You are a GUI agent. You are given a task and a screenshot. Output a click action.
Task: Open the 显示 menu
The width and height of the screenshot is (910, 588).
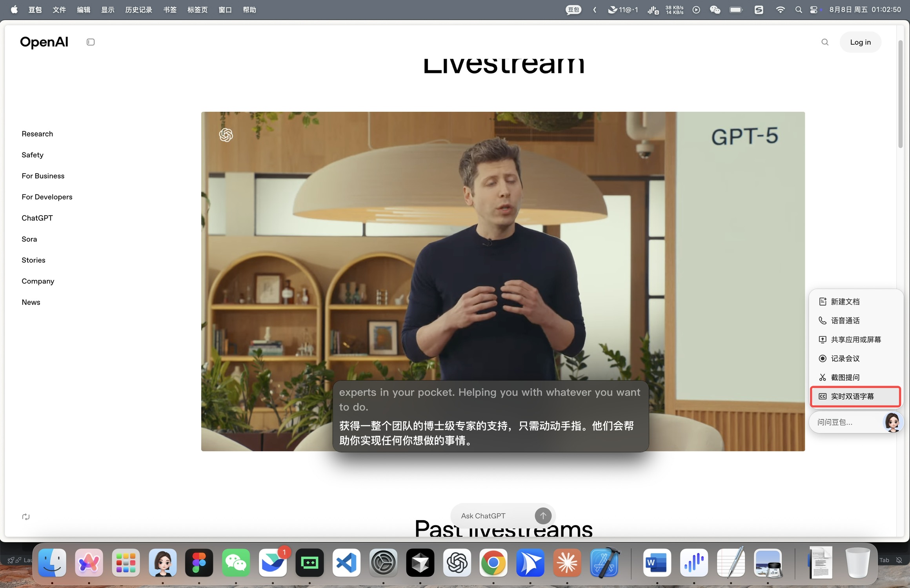(x=108, y=9)
